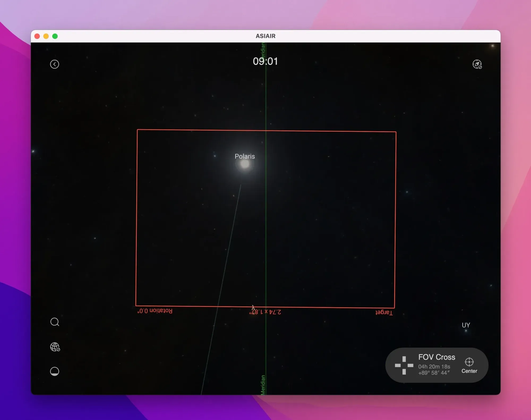Click the compass icon at top right
Screen dimensions: 531x420
pos(477,64)
